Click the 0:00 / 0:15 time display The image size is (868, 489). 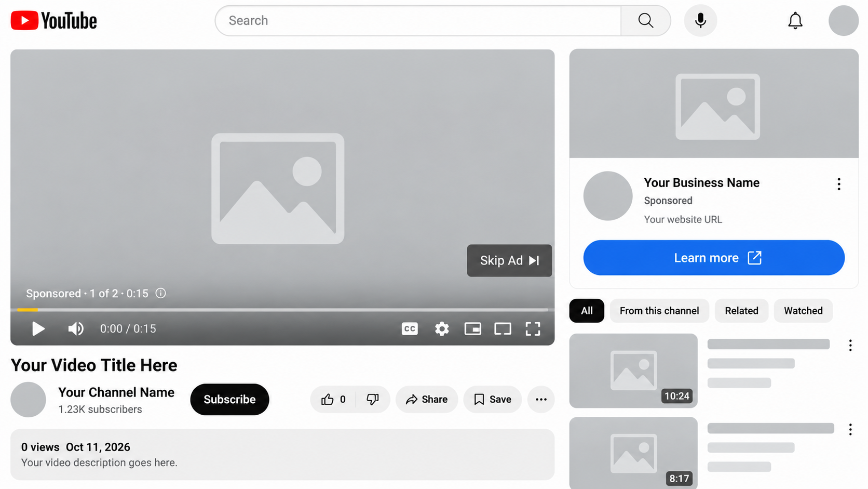point(128,328)
